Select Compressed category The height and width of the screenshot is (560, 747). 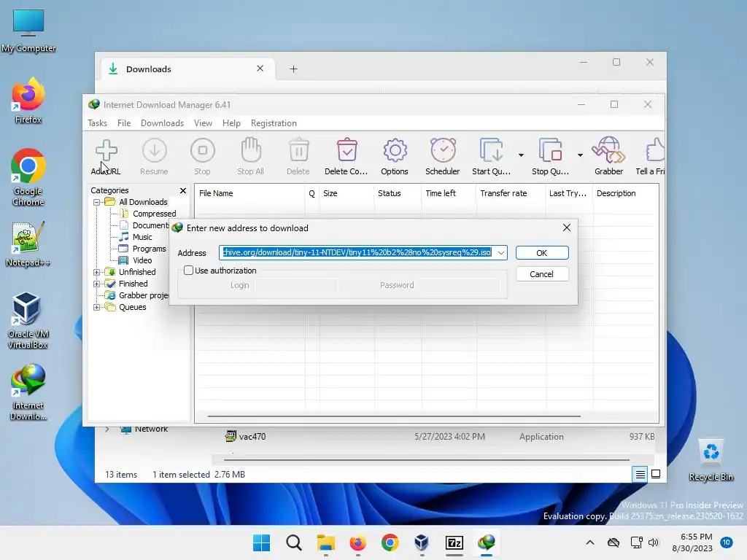[155, 214]
